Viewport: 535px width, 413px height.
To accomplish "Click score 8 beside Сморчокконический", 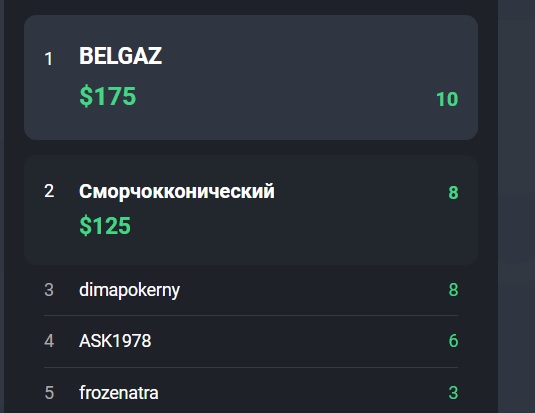I will pos(453,193).
